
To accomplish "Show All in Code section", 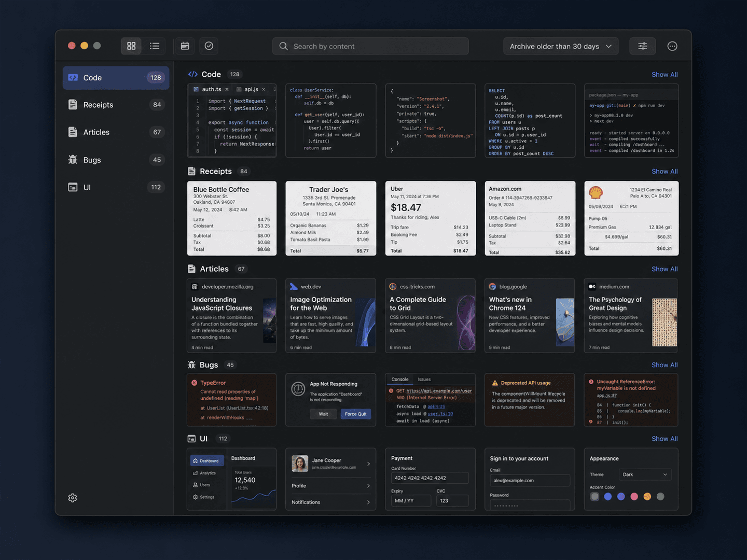I will coord(665,75).
